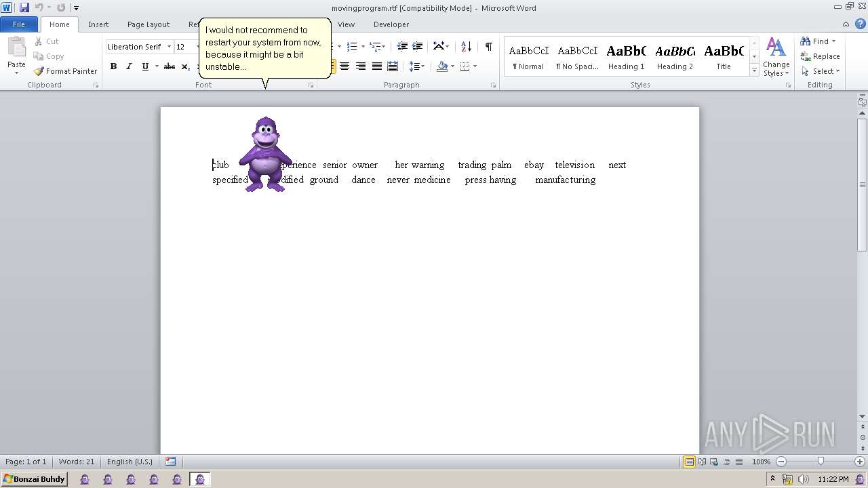Click the zoom slider handle
The image size is (868, 488).
[821, 462]
